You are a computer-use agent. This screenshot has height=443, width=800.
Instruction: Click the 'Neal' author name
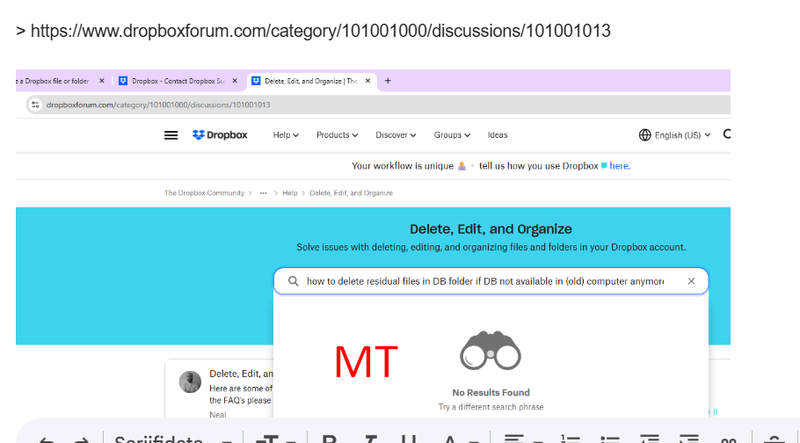coord(217,414)
